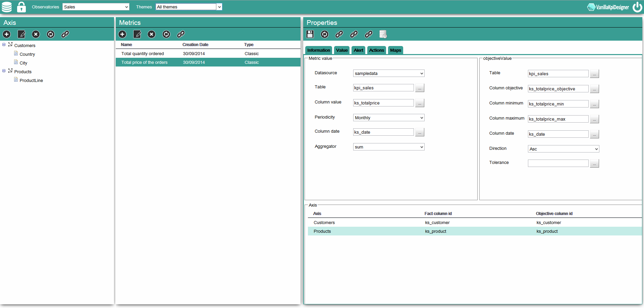Sort metrics by Name column header

pyautogui.click(x=126, y=45)
